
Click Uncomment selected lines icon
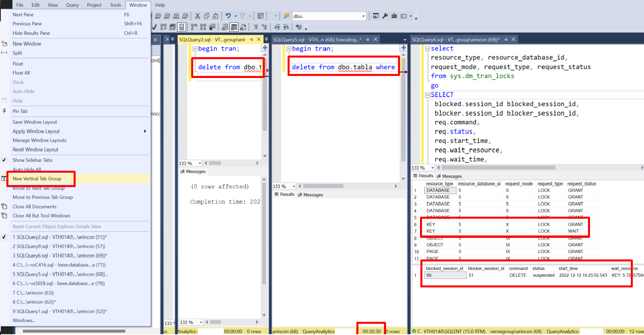[x=264, y=27]
